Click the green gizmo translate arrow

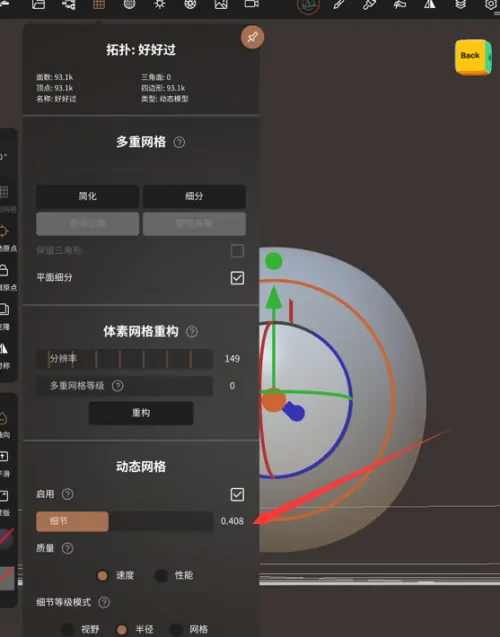click(274, 297)
